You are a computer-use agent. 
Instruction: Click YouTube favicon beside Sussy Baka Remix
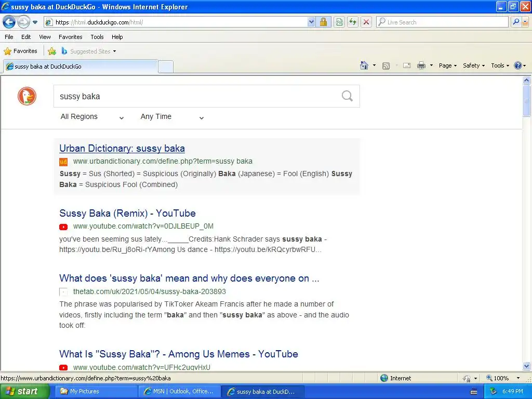[x=63, y=227]
